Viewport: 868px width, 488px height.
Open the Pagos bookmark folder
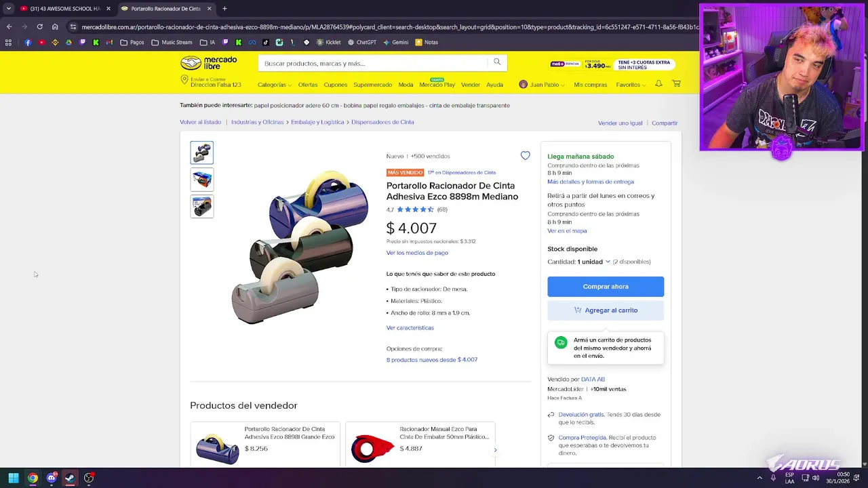132,42
